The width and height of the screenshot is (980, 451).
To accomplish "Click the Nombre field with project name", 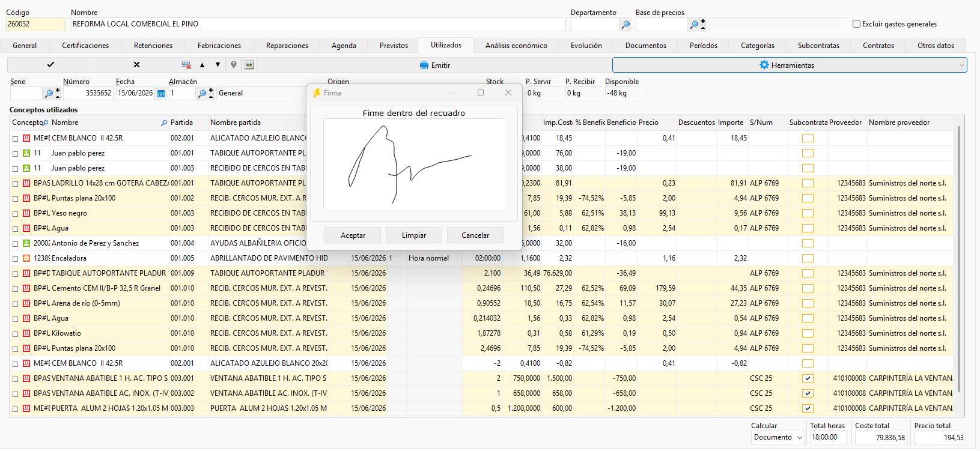I will point(318,24).
